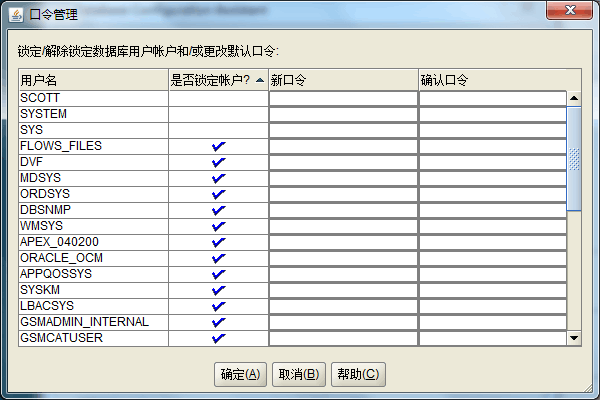Click the 新口令 column header
This screenshot has height=410, width=600.
pyautogui.click(x=343, y=80)
